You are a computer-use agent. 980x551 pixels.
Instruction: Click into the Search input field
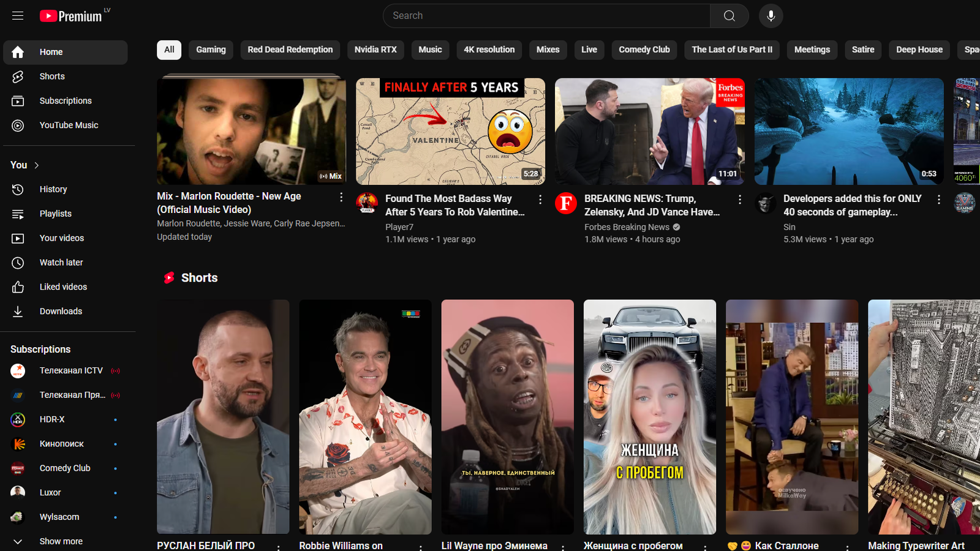coord(546,16)
